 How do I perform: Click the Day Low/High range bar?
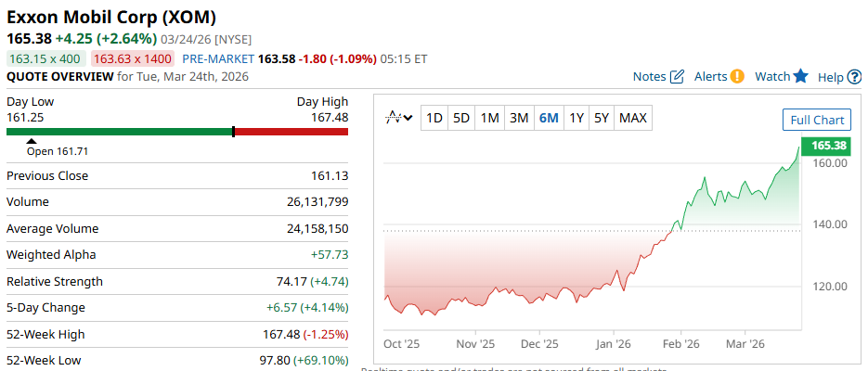pos(177,132)
